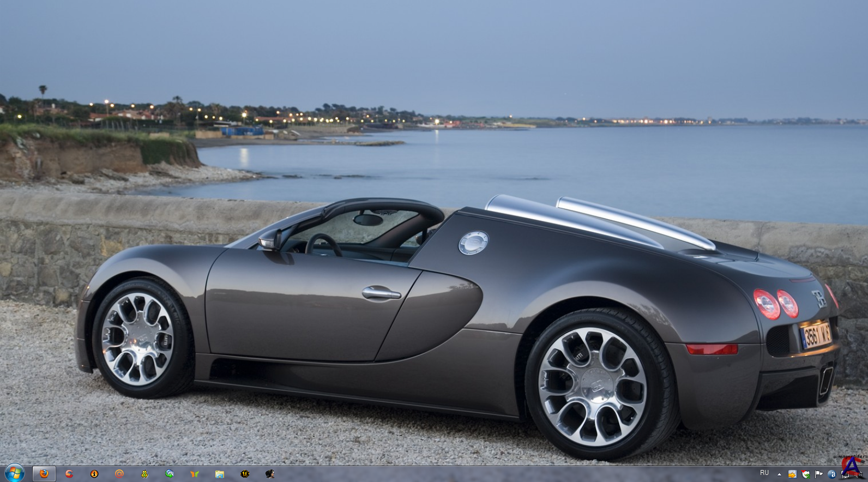
Task: Click the floppy disk with orange arrow tray icon
Action: [792, 474]
